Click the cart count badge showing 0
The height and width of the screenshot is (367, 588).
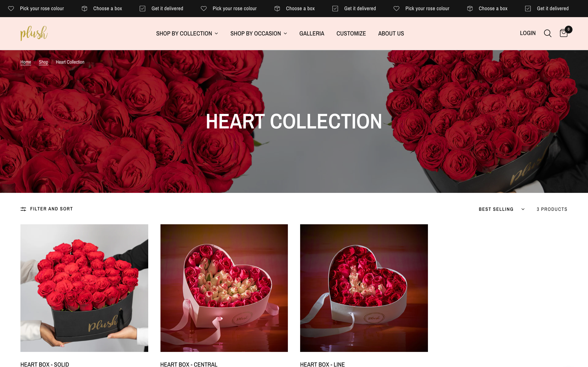(568, 29)
